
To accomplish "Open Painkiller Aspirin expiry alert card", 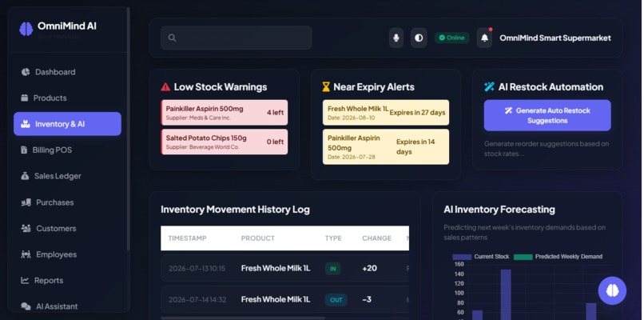I will 386,147.
